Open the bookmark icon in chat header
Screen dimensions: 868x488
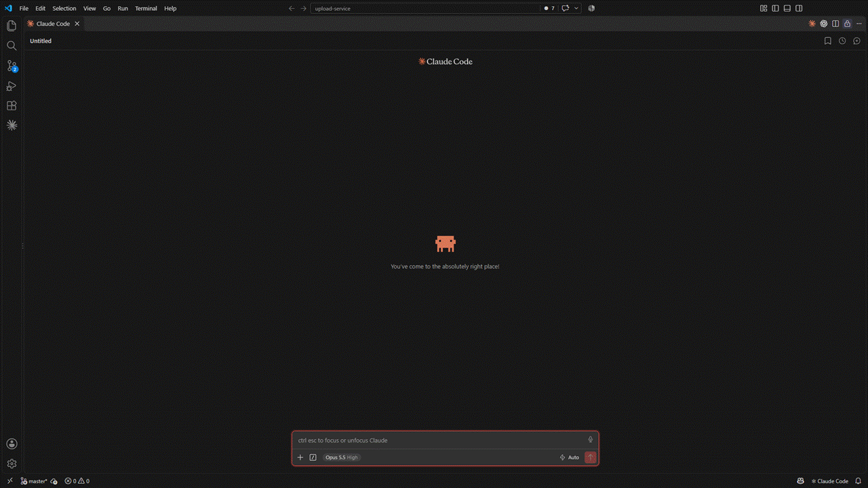(827, 41)
